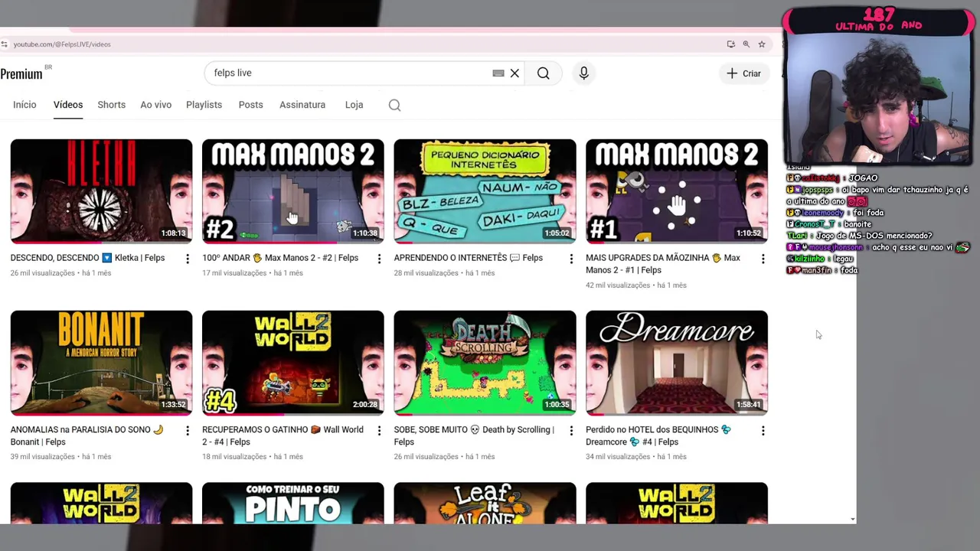Switch to the Shorts tab
980x551 pixels.
111,105
